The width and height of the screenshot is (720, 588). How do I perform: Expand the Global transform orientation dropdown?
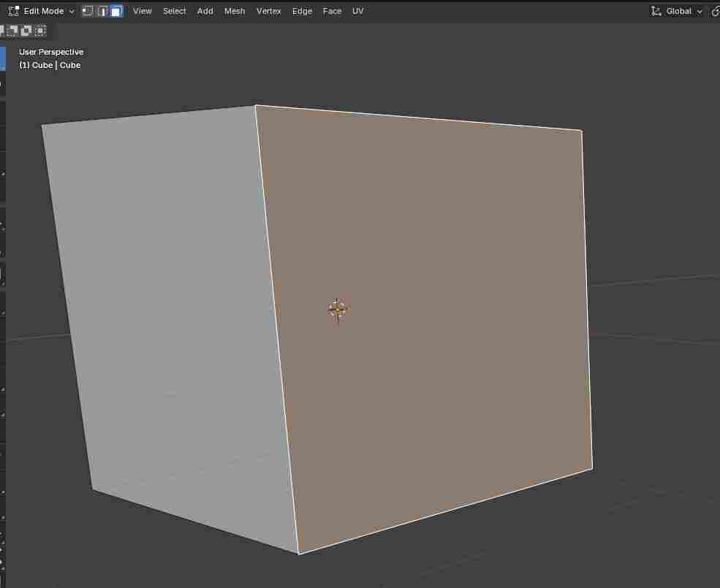tap(678, 11)
